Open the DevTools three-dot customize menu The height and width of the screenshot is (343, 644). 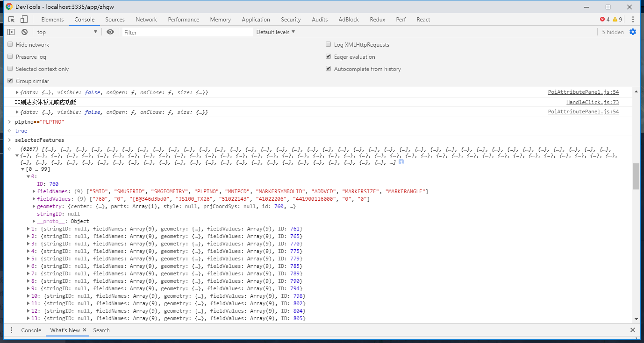633,20
